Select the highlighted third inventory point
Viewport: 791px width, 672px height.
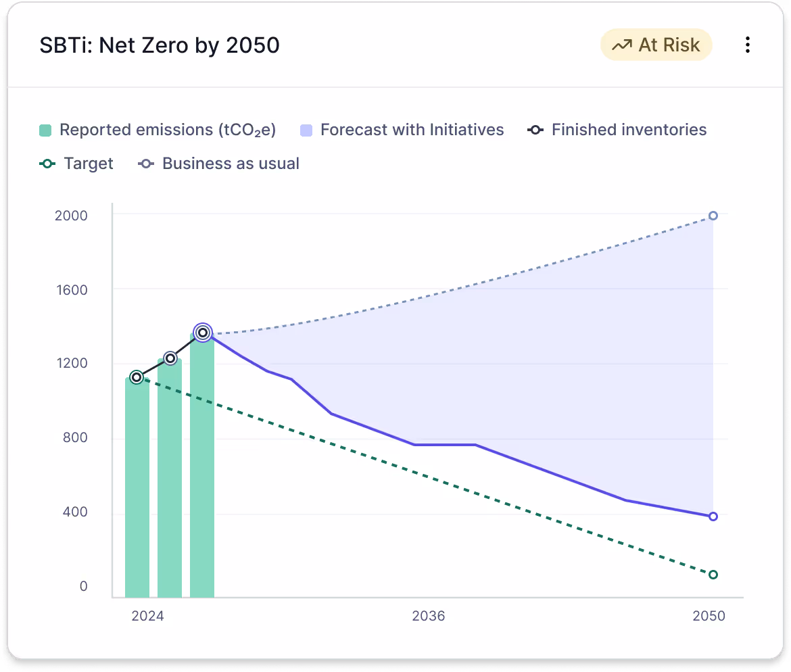202,332
